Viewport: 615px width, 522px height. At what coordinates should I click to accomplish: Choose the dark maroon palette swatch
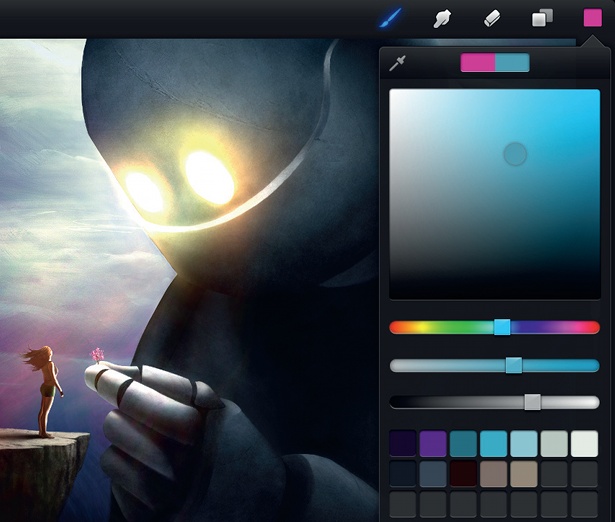point(463,474)
